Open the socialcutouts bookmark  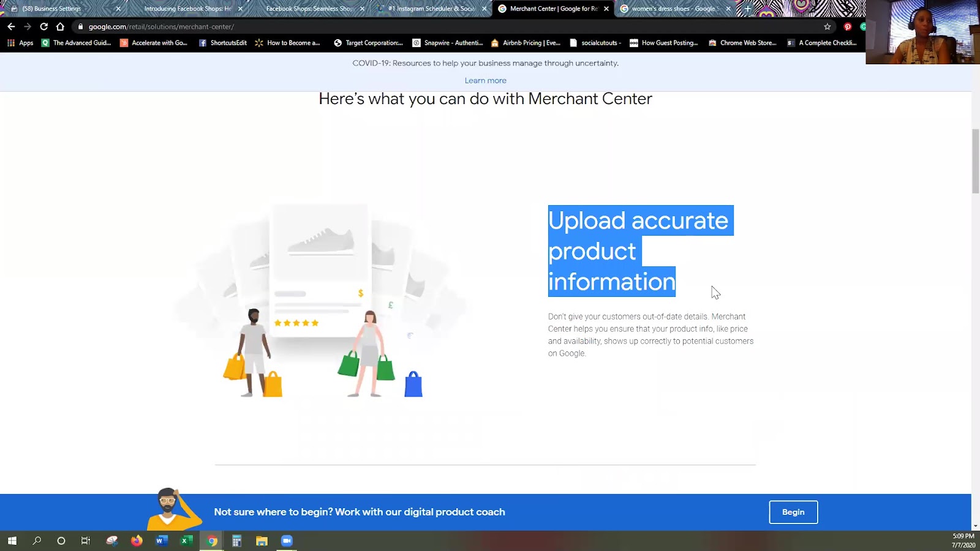pos(595,43)
